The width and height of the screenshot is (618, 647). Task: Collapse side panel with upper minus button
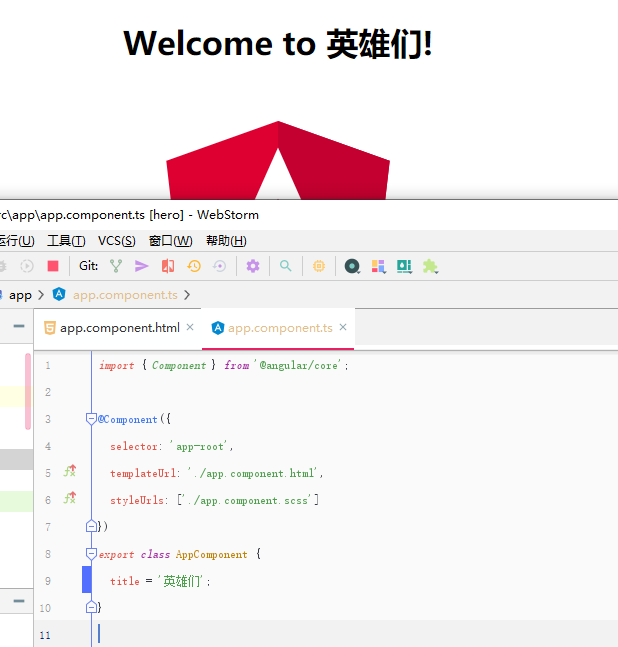click(19, 326)
